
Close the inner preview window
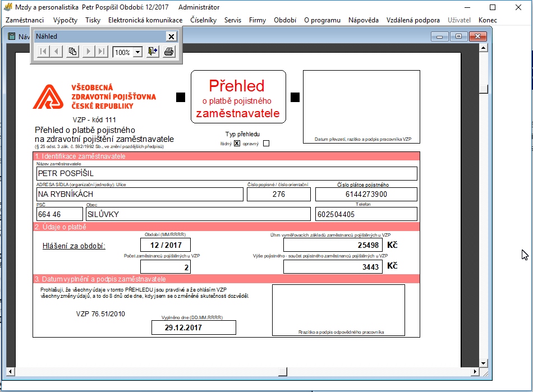477,36
